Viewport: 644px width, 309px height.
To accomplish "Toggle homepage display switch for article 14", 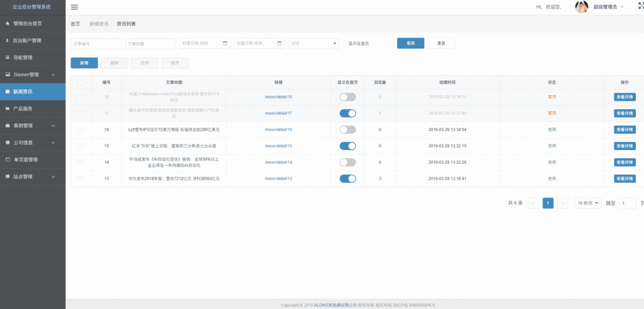I will tap(348, 163).
